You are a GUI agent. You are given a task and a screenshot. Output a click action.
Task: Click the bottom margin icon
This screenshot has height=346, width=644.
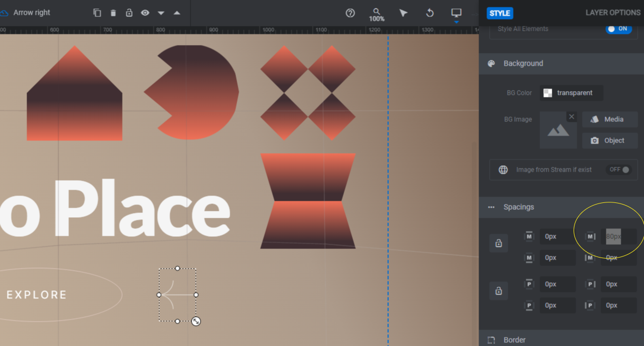(x=529, y=258)
